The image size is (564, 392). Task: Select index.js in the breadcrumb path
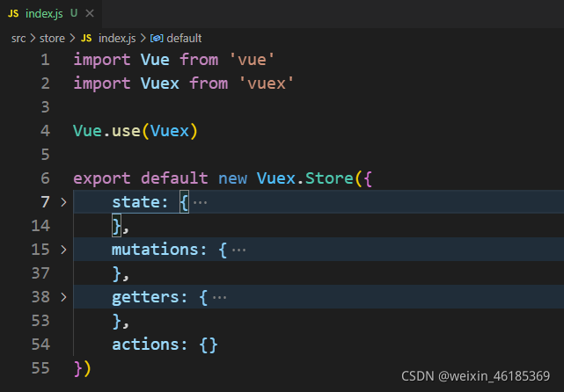[x=117, y=39]
